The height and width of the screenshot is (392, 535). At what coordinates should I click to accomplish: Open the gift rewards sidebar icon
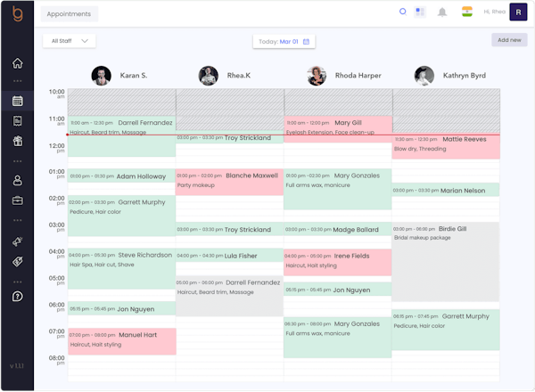[18, 141]
